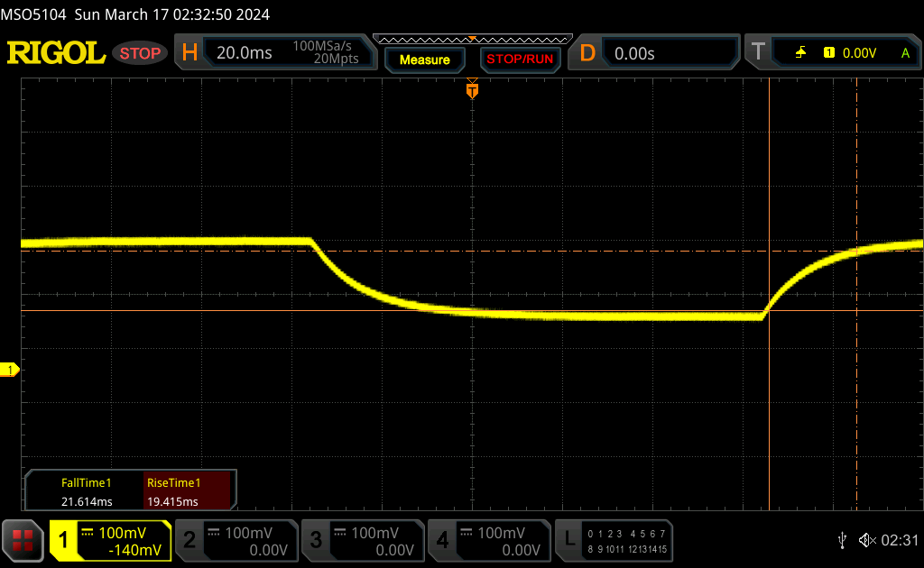
Task: Select the highlighted RiseTime1 measurement result
Action: pos(188,492)
